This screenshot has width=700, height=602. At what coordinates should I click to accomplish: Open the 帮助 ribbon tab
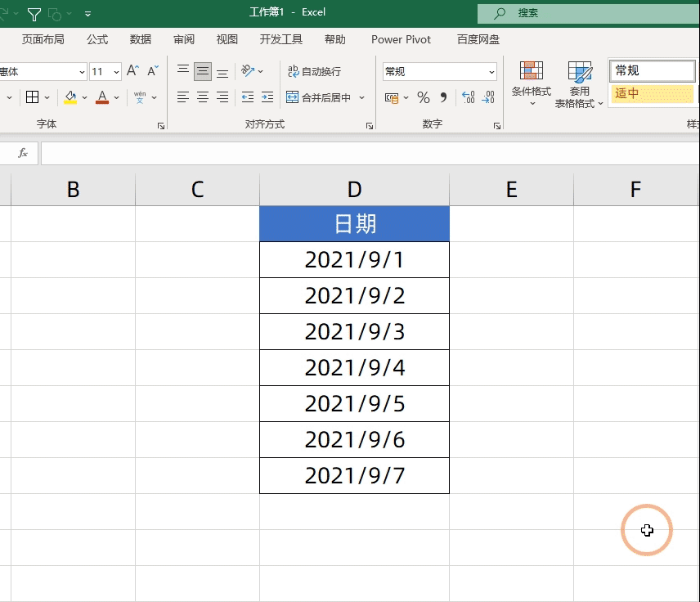pyautogui.click(x=334, y=39)
